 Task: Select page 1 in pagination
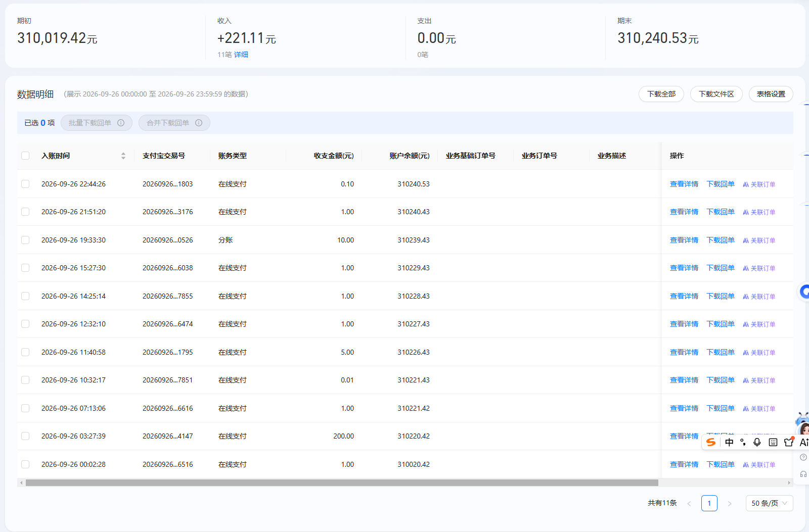click(x=709, y=503)
